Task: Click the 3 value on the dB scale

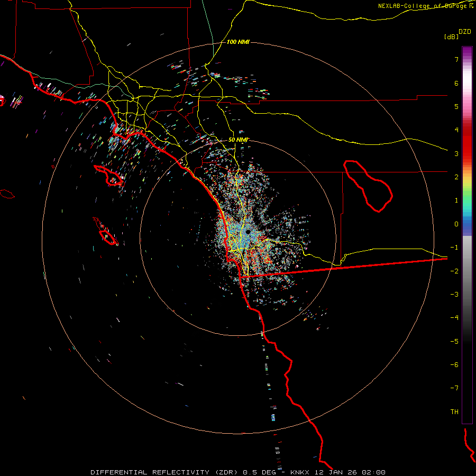Action: coord(456,153)
